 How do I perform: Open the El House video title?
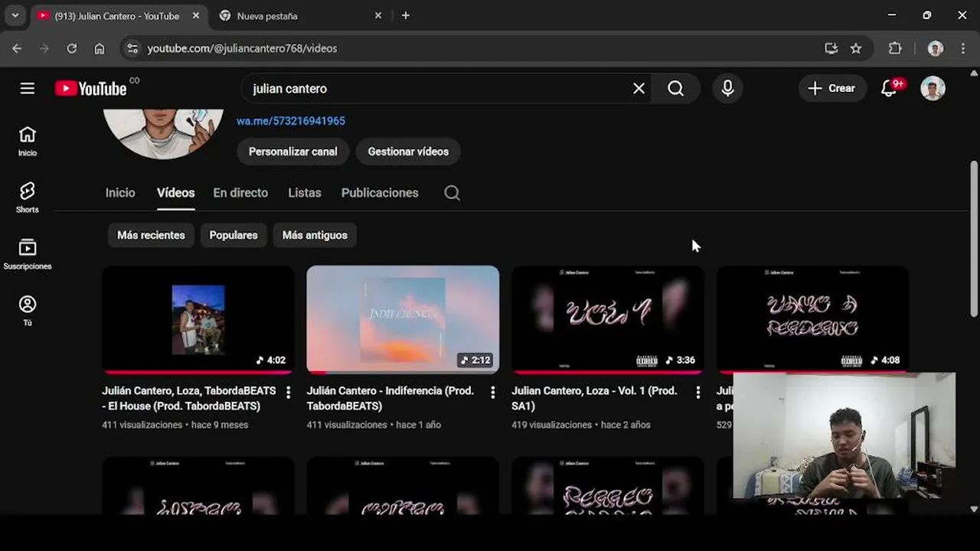[x=189, y=398]
